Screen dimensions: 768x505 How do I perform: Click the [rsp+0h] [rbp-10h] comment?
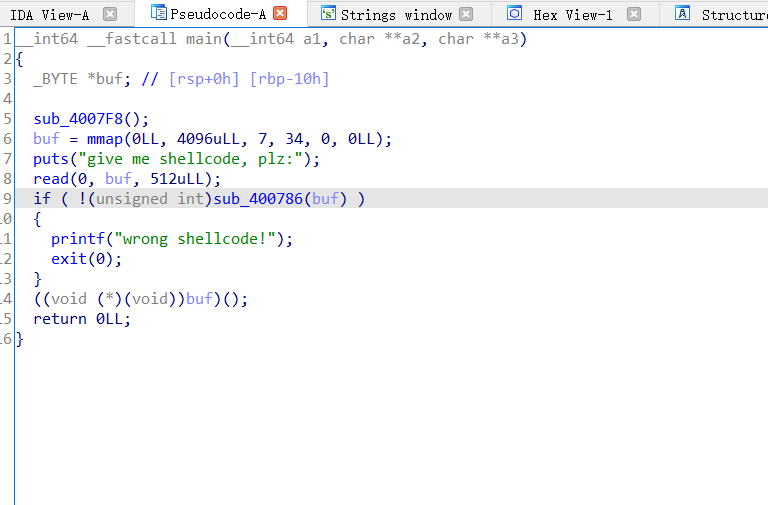tap(249, 79)
